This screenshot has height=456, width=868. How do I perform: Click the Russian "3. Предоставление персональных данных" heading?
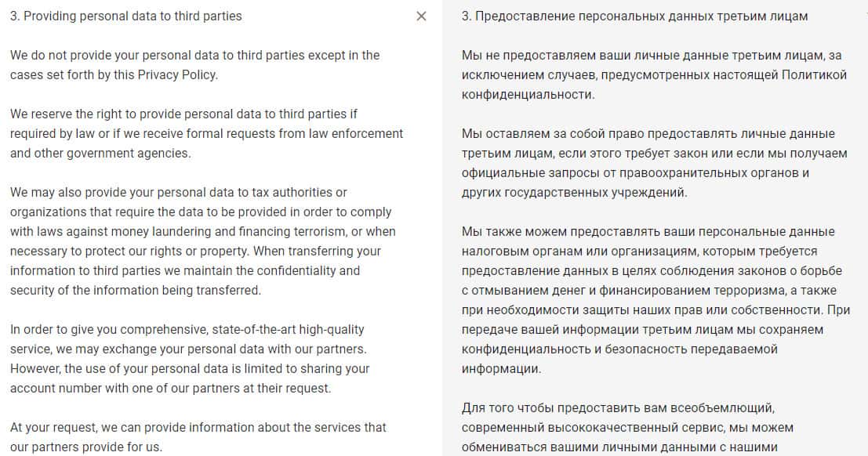(x=634, y=16)
